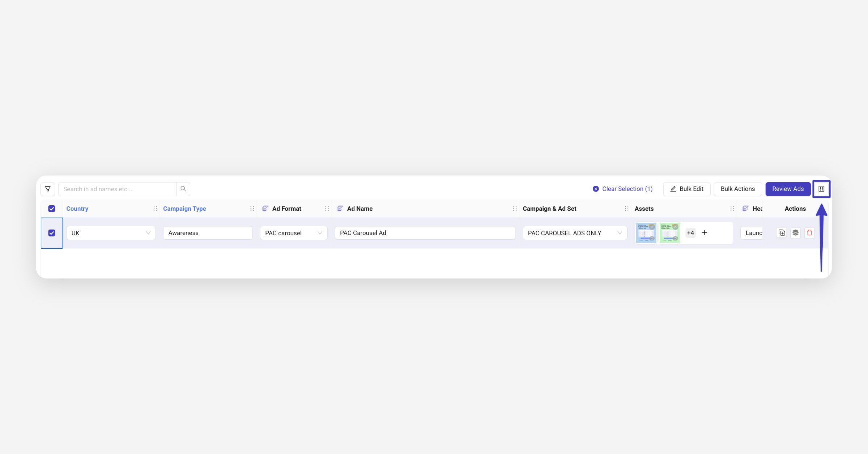868x454 pixels.
Task: Open the PAC carousel format dropdown
Action: (x=294, y=233)
